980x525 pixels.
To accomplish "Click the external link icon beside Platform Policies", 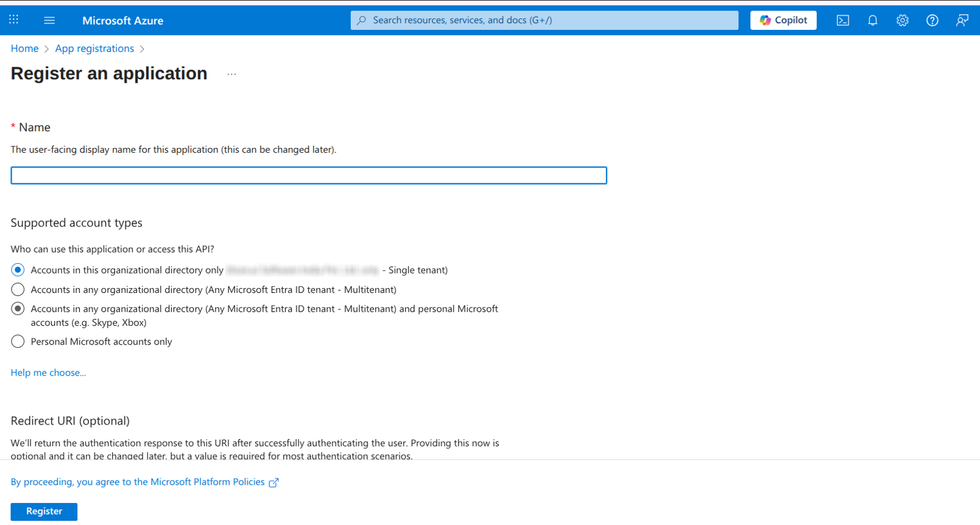I will 274,482.
